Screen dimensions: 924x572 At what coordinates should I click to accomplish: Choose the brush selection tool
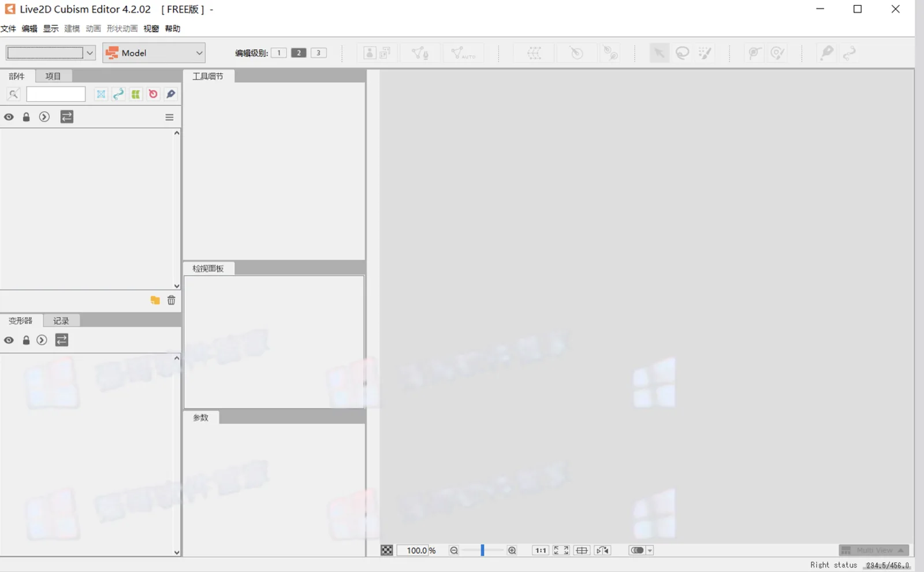point(705,53)
